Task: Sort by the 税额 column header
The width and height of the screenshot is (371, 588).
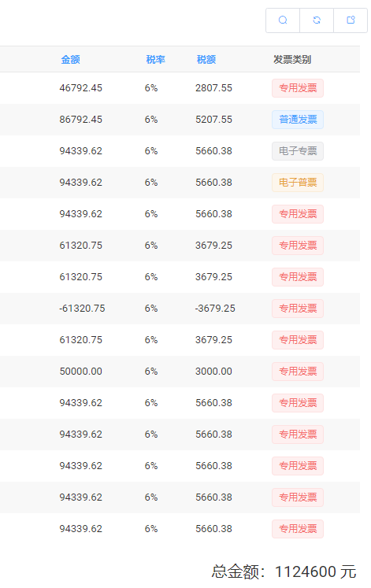Action: [206, 60]
